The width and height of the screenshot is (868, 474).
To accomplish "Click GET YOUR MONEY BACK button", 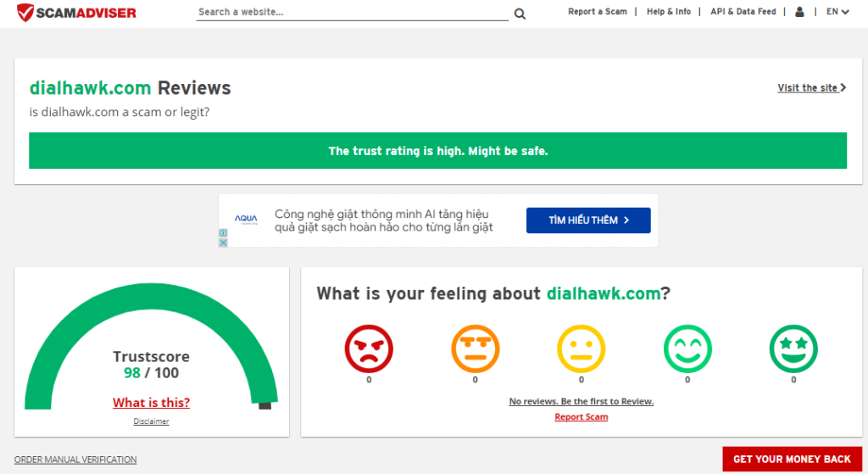I will 793,459.
